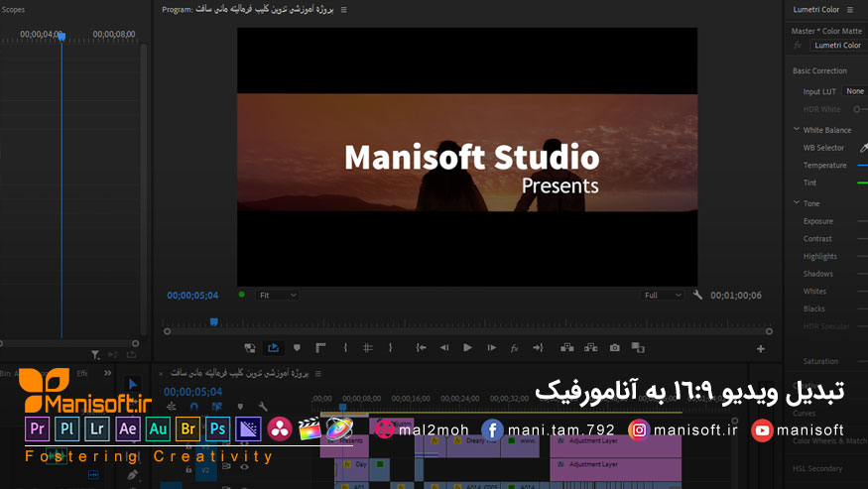Toggle V2 track output eye
The height and width of the screenshot is (489, 868).
244,467
